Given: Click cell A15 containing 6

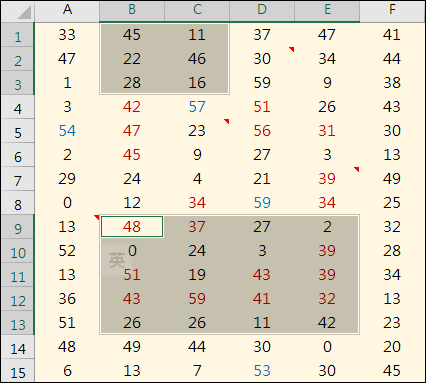Looking at the screenshot, I should coord(67,371).
